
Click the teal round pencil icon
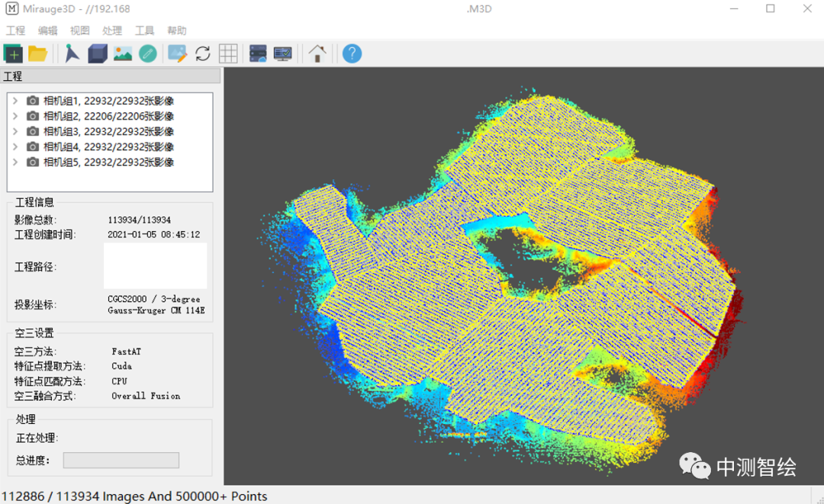click(147, 53)
